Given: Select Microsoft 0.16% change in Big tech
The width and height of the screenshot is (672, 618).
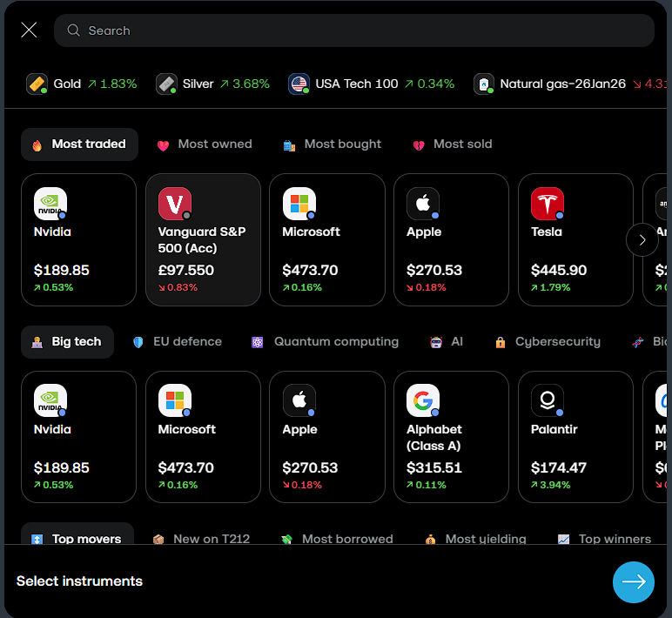Looking at the screenshot, I should 178,485.
